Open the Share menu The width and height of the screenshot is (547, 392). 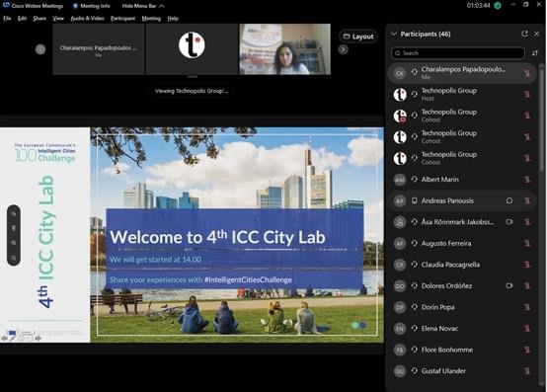[x=39, y=18]
